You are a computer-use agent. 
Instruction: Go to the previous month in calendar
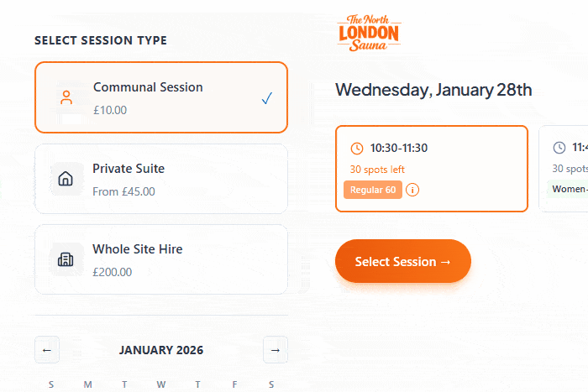click(47, 350)
